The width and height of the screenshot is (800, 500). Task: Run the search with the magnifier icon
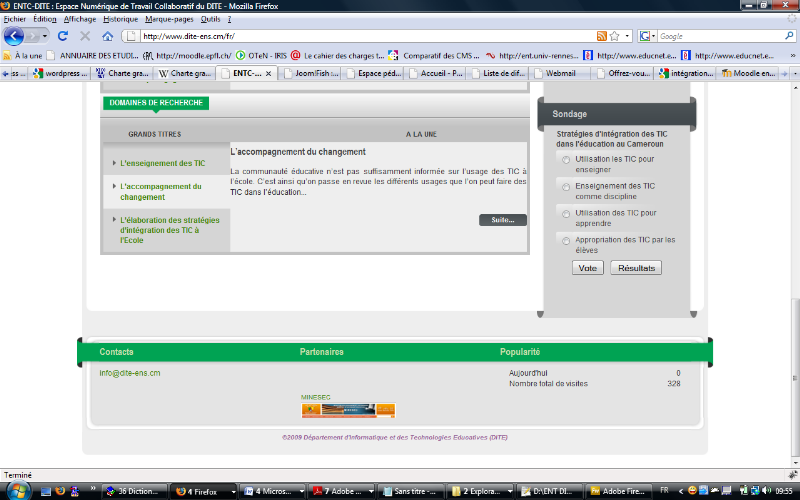click(789, 36)
